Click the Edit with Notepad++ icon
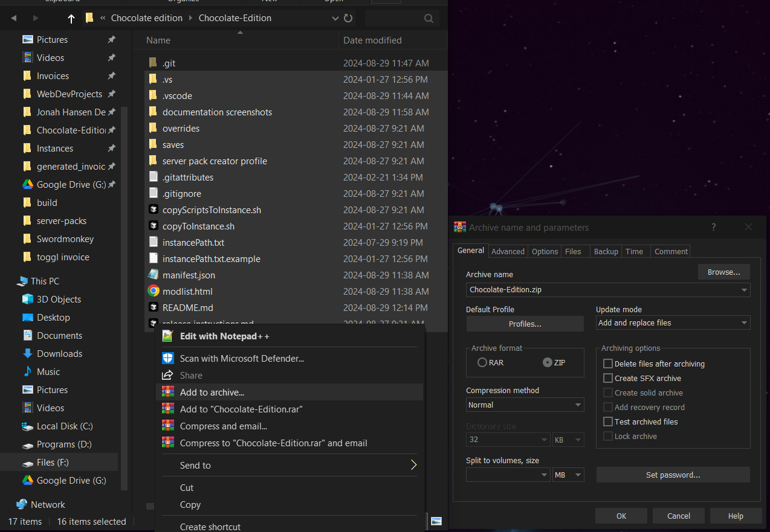770x532 pixels. [167, 336]
